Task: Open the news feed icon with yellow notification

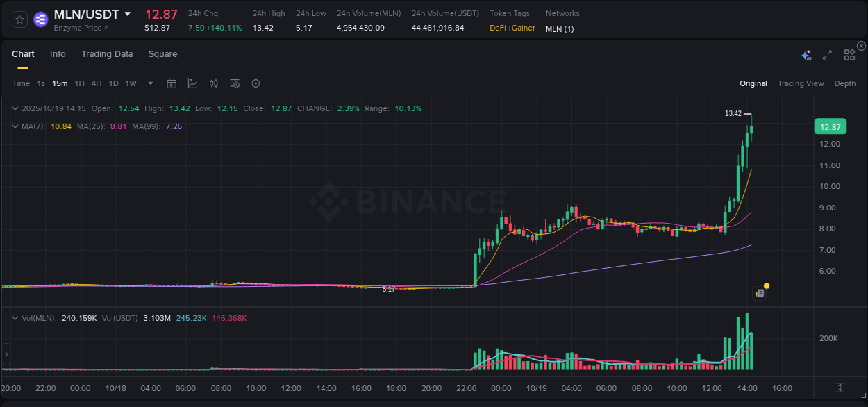Action: pyautogui.click(x=760, y=292)
